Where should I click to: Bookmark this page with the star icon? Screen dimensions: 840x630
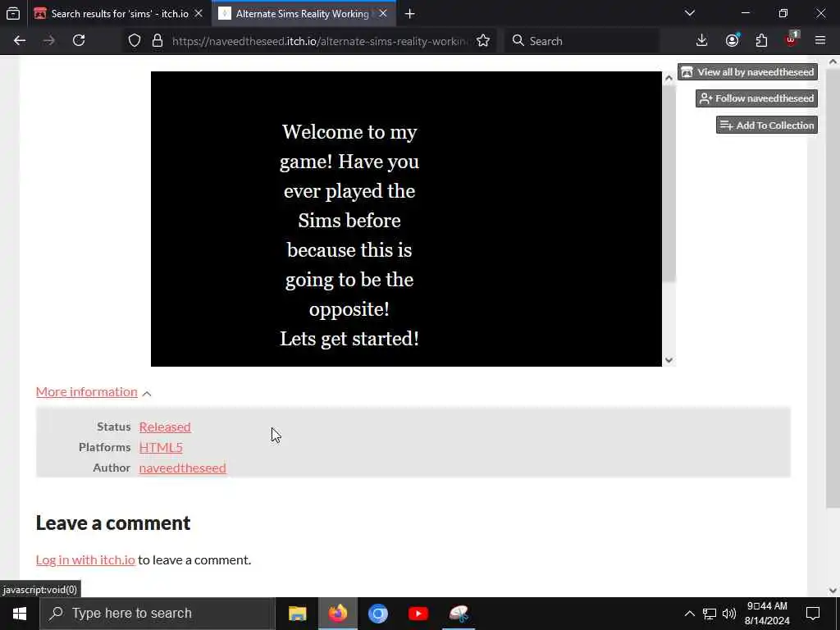click(x=483, y=41)
